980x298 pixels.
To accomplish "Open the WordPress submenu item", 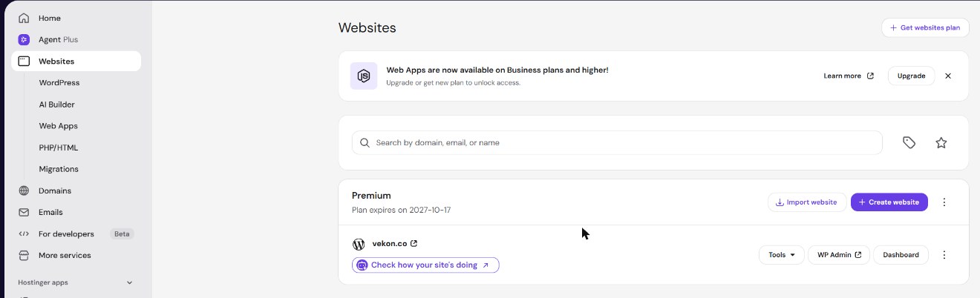I will (x=59, y=83).
